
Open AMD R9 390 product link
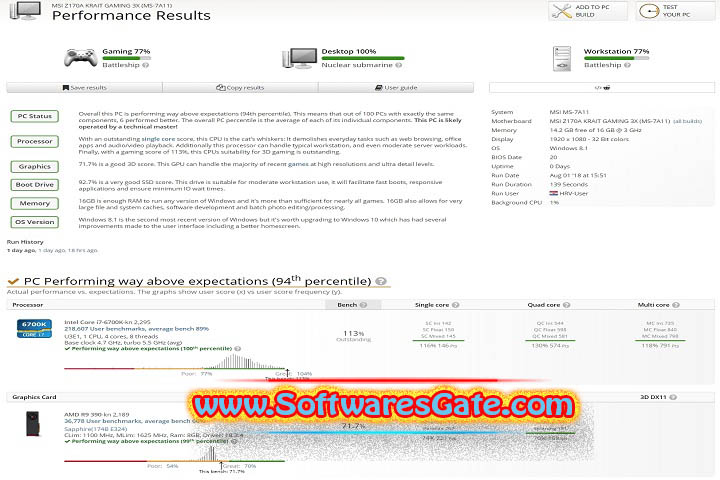tap(97, 414)
